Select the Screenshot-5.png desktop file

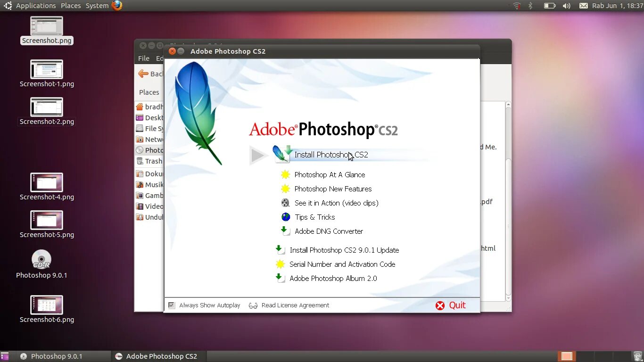pyautogui.click(x=47, y=220)
